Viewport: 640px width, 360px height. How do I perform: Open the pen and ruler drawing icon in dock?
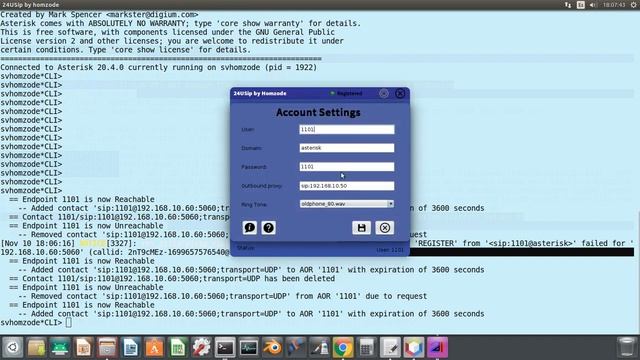click(x=320, y=348)
